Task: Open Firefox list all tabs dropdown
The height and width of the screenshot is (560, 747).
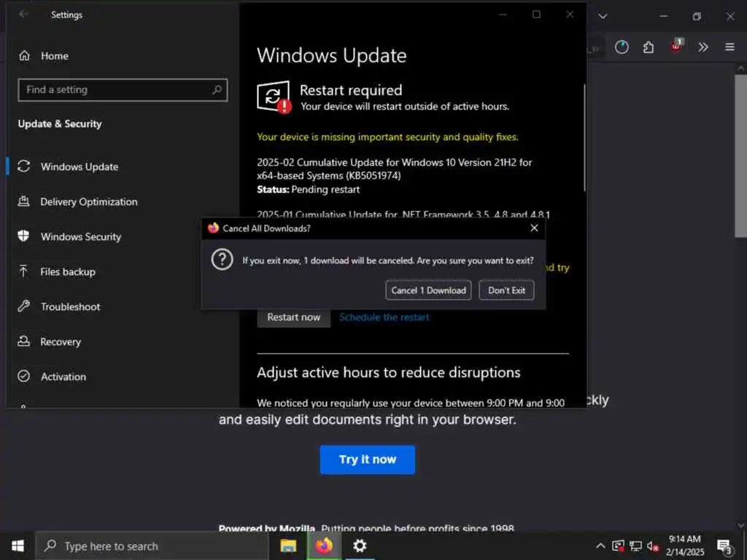Action: pyautogui.click(x=603, y=16)
